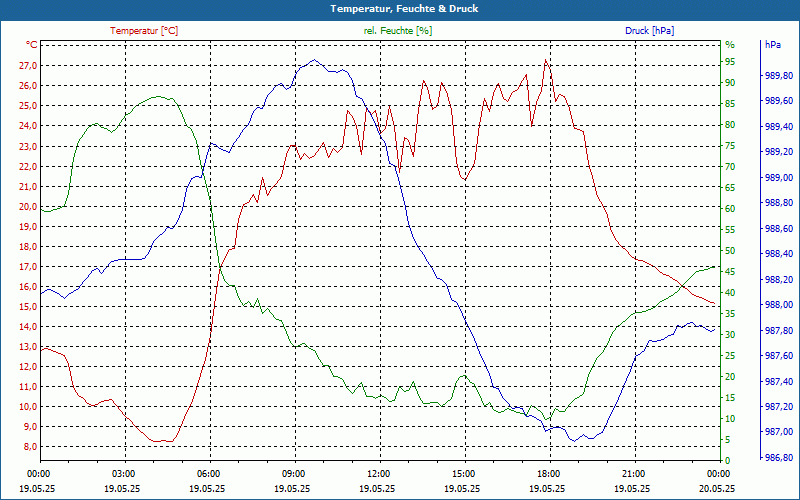
Task: Click the 95 humidity axis value
Action: click(730, 62)
